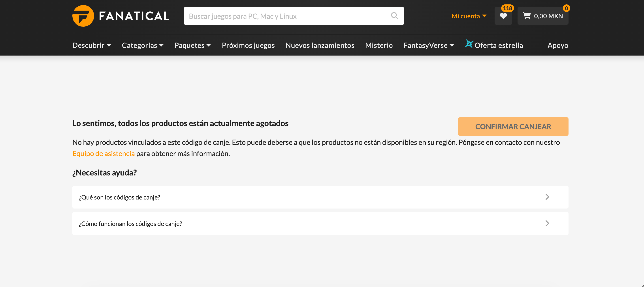Open the wishlist heart icon
Screen dimensions: 644x287
[x=503, y=16]
